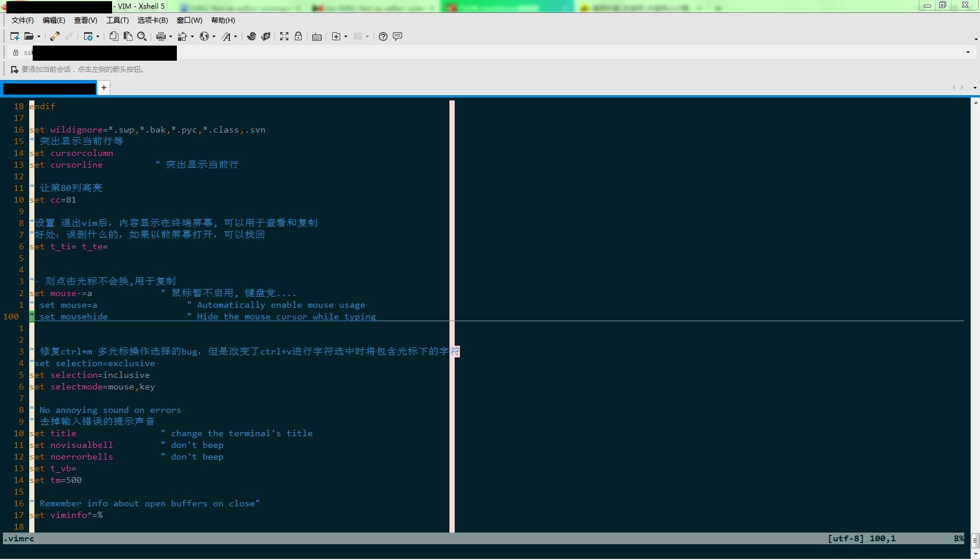Open the web browser dropdown arrow

coord(213,36)
